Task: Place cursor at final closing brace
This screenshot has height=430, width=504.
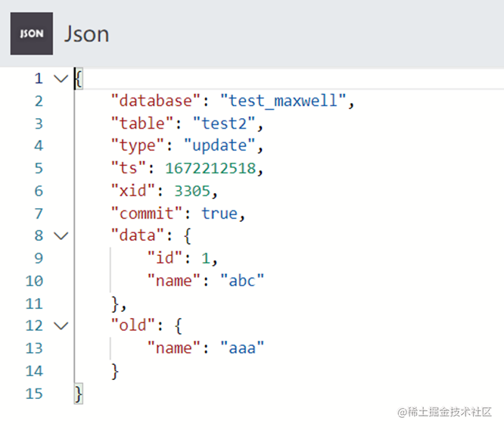Action: pyautogui.click(x=78, y=394)
